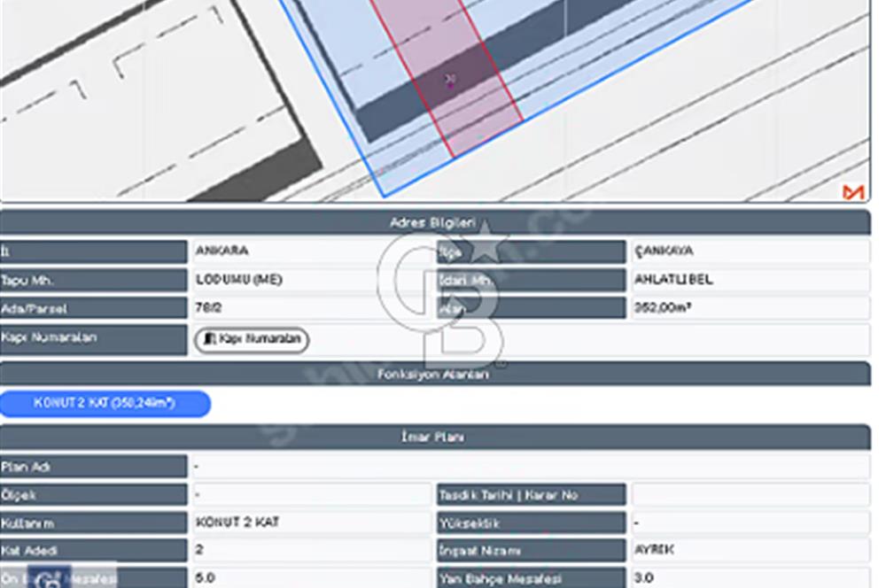This screenshot has height=588, width=886.
Task: Click the Adres Bilgileri section header
Action: [x=435, y=222]
